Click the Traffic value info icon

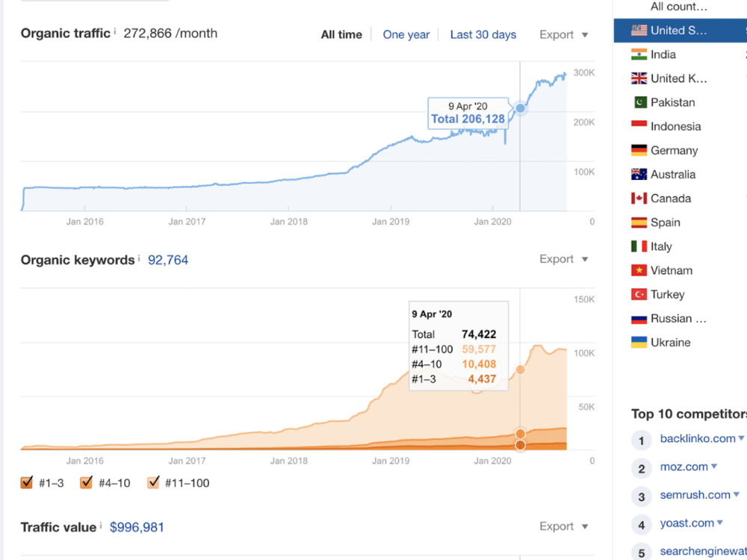101,525
